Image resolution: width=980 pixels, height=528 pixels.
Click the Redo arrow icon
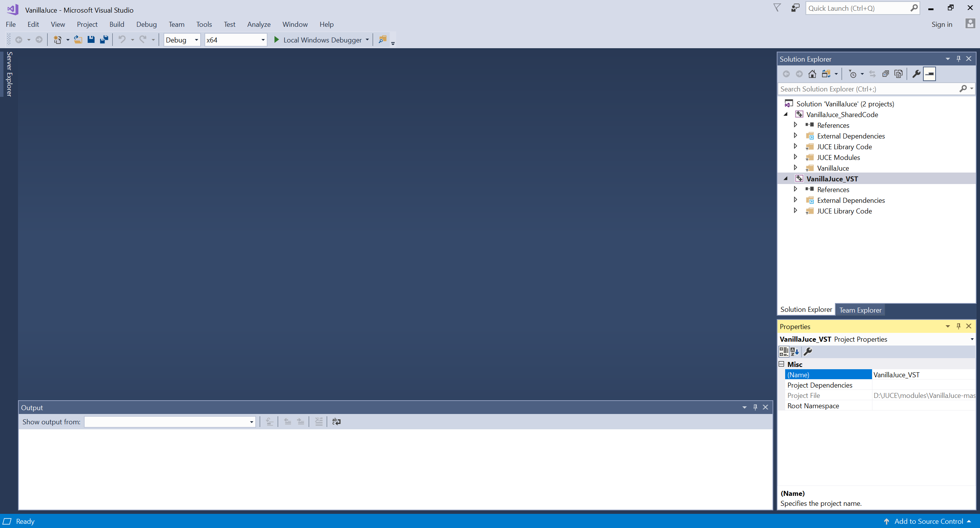coord(143,40)
